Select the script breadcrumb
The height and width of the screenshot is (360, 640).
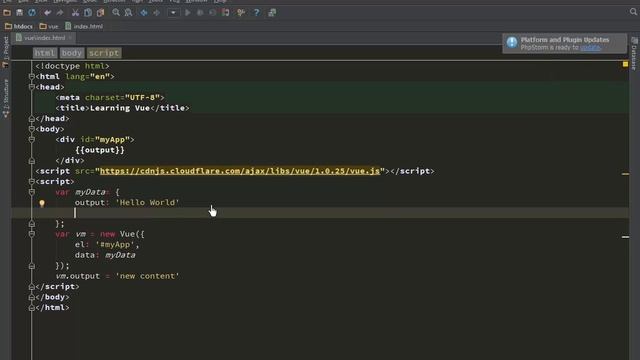tap(104, 53)
